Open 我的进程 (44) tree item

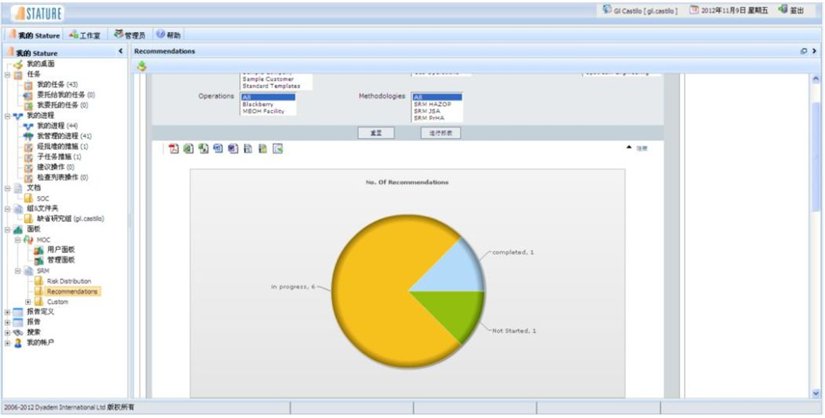[x=57, y=126]
